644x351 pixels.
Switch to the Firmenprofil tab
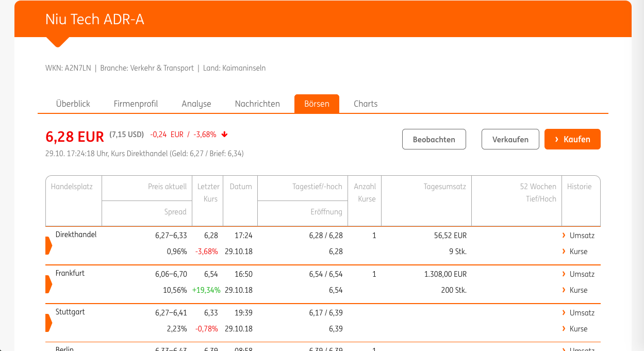tap(136, 104)
